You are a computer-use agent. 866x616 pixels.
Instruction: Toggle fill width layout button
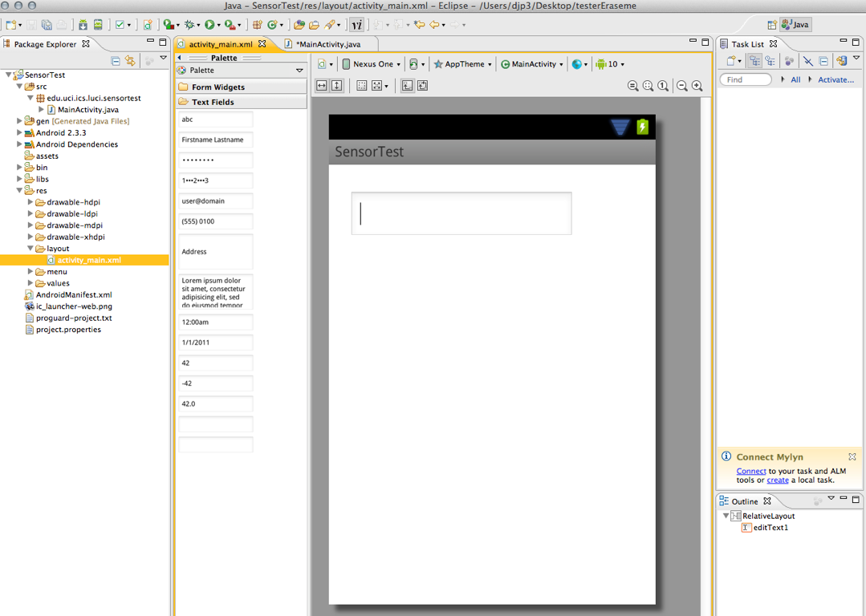(322, 86)
